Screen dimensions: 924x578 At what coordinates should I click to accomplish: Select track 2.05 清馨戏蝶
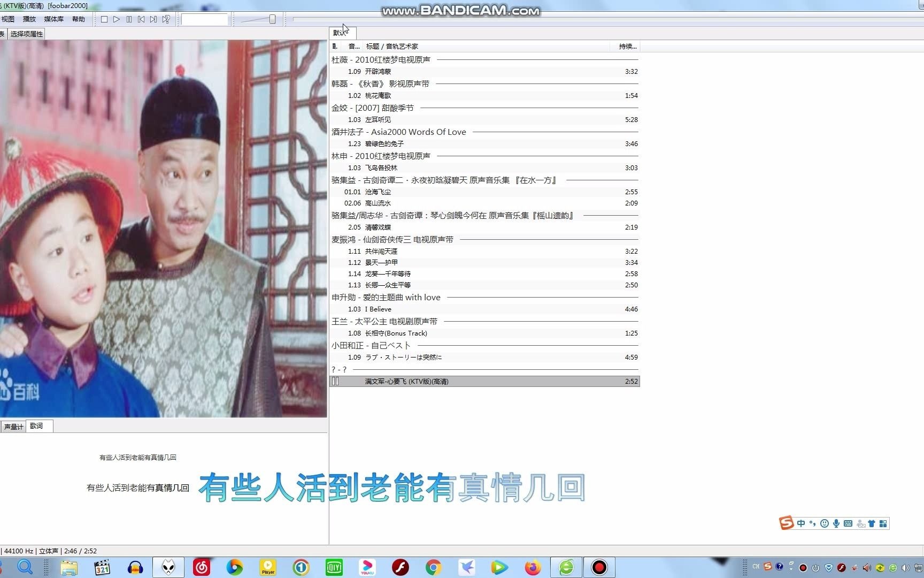pos(484,227)
